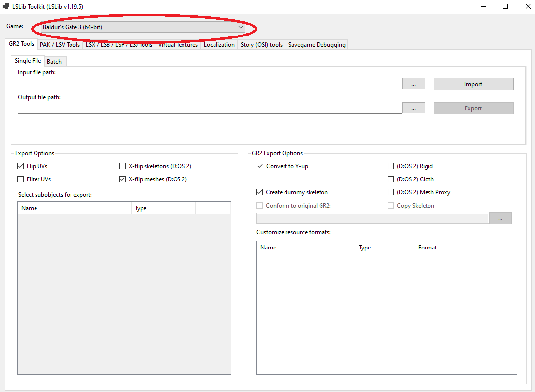This screenshot has height=392, width=535.
Task: Click the LSLib Toolkit window title icon
Action: pyautogui.click(x=6, y=6)
